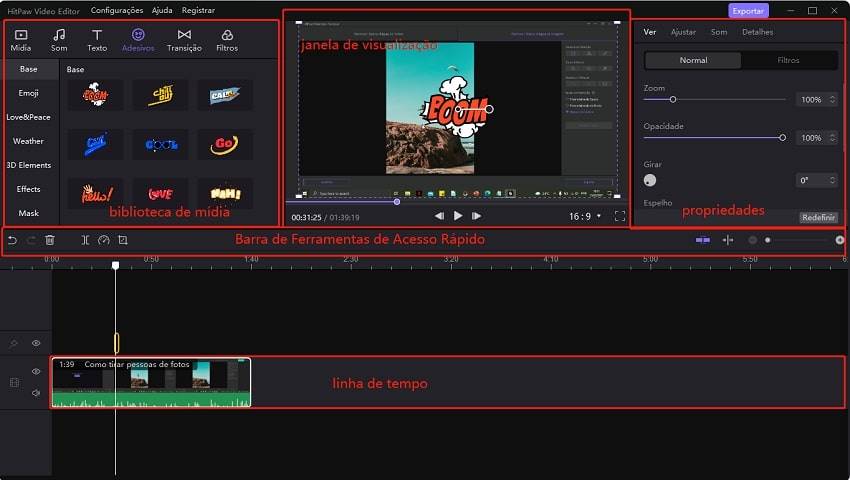Toggle visibility of the sticker track

[36, 343]
